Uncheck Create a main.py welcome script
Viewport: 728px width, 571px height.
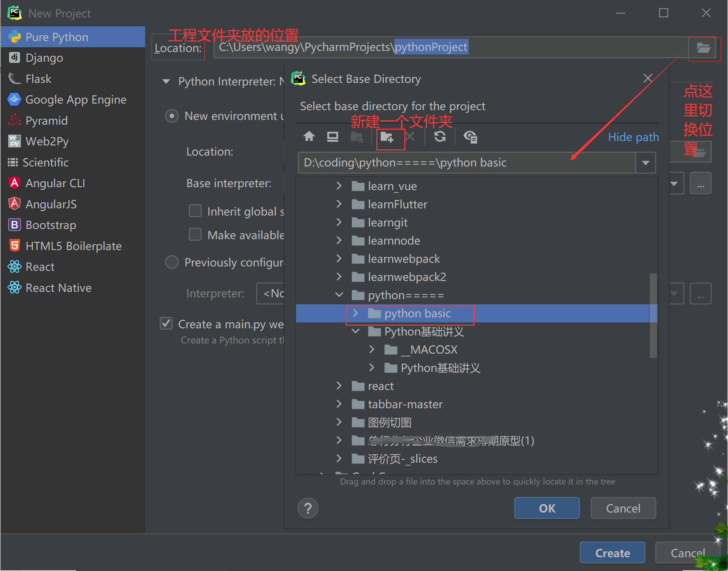point(166,323)
